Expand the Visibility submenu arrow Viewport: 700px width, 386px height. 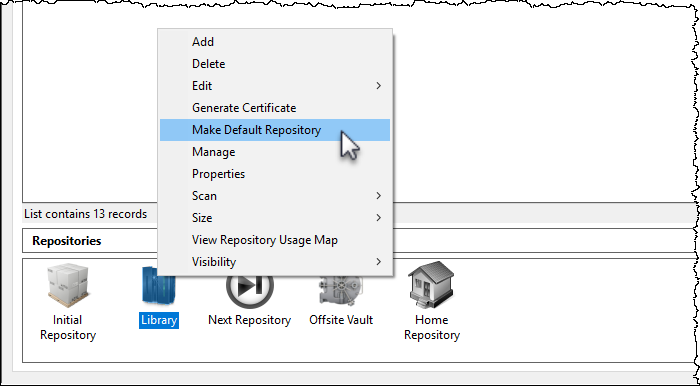point(379,261)
